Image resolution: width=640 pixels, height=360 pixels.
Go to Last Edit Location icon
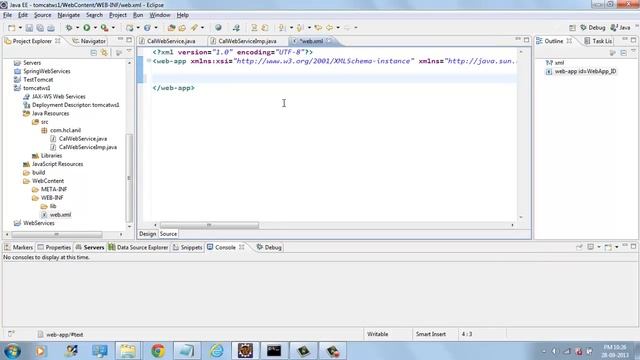(x=318, y=28)
